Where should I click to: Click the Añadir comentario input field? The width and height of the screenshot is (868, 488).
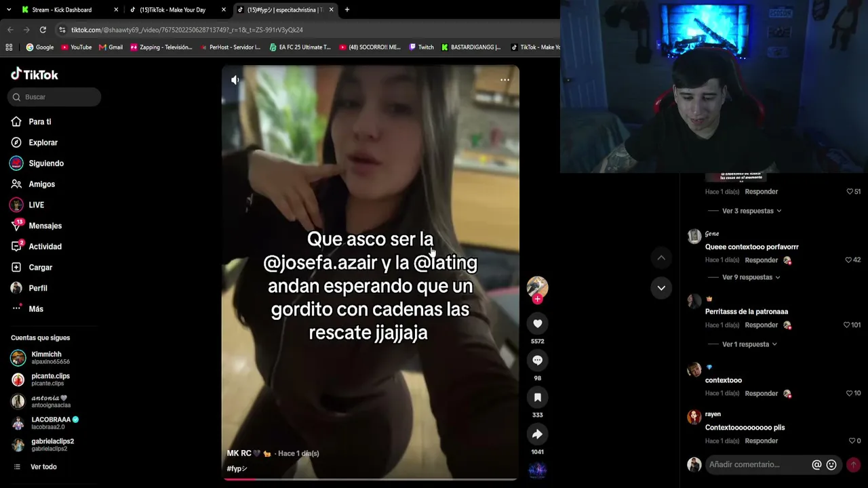point(757,465)
